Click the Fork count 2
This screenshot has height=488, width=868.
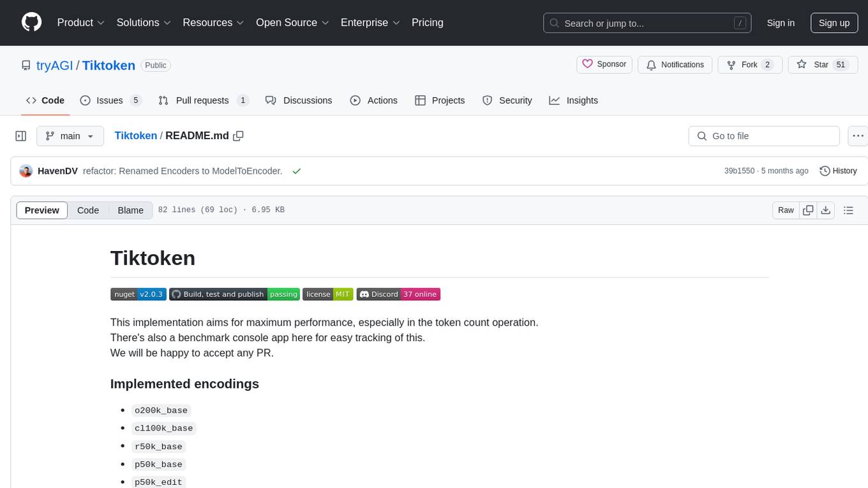(x=767, y=65)
